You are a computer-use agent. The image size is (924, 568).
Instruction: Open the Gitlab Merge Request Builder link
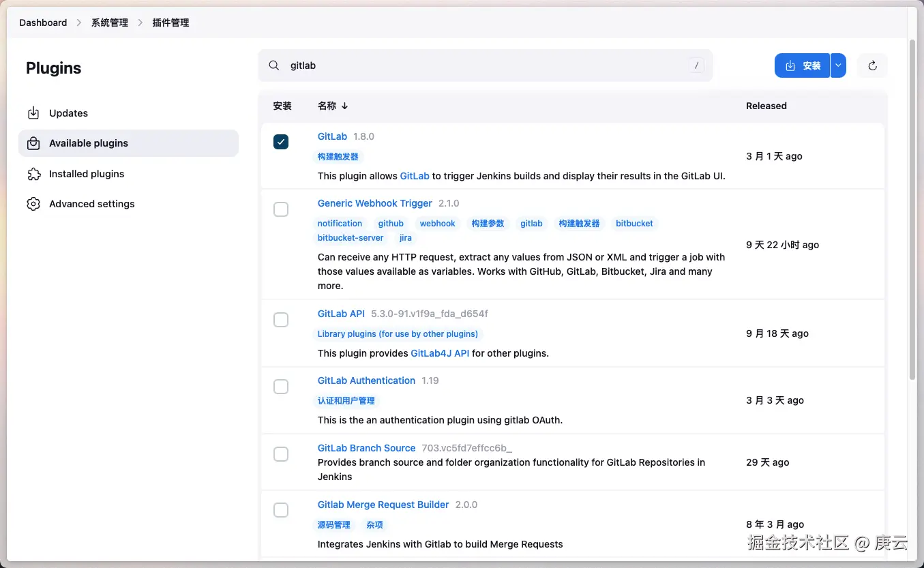tap(383, 505)
